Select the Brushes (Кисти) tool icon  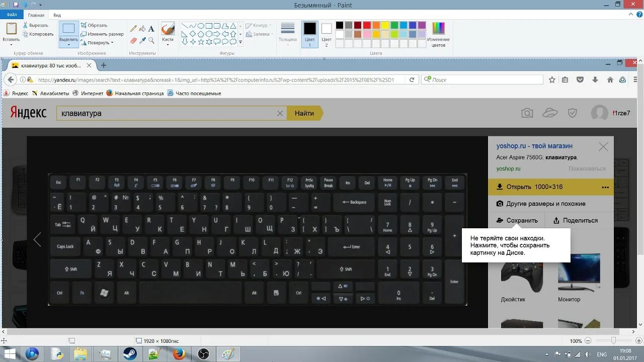coord(168,29)
